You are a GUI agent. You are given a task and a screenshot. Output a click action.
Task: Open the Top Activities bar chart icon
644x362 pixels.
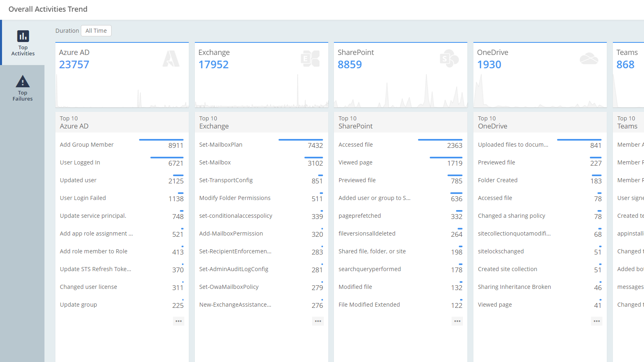(23, 36)
